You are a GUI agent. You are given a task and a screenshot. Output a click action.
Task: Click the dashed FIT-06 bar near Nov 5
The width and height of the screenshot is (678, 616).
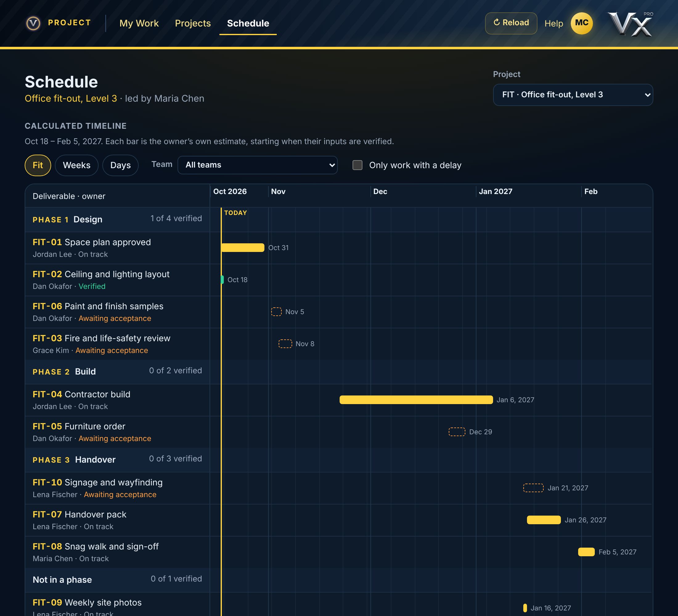click(x=276, y=312)
